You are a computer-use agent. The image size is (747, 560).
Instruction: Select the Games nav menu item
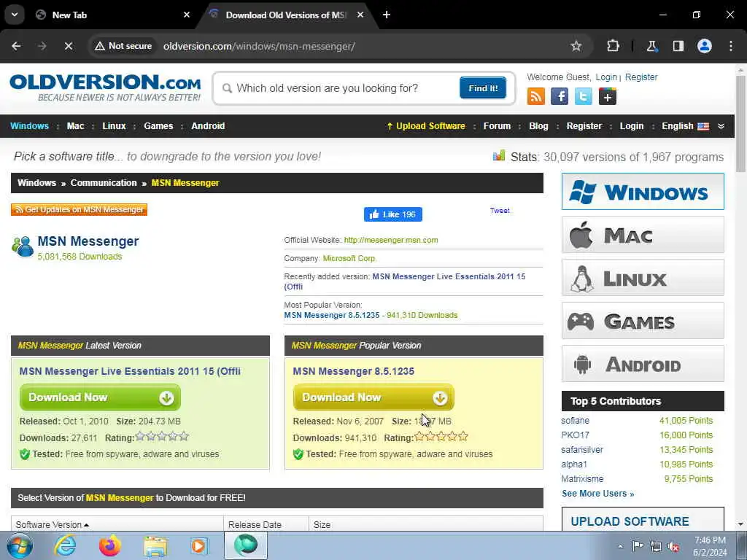pos(158,126)
